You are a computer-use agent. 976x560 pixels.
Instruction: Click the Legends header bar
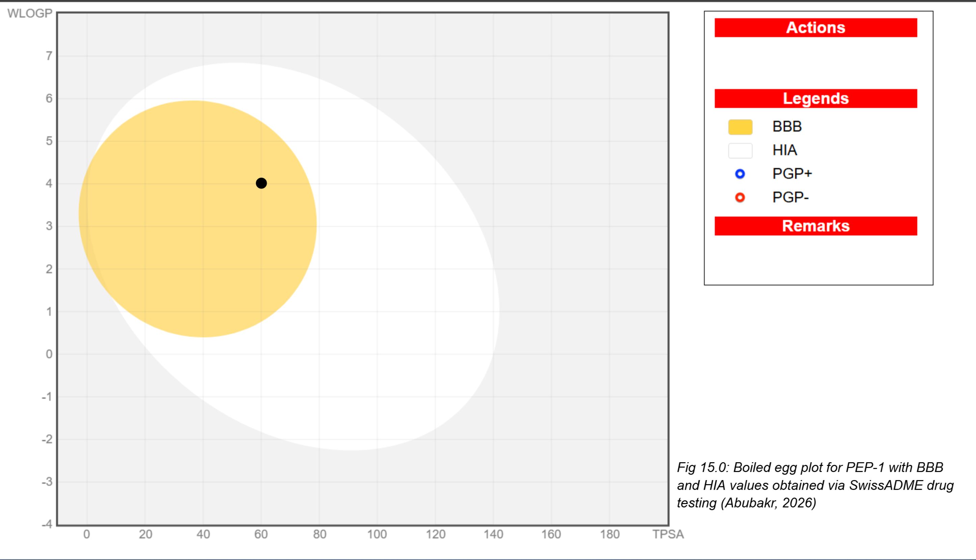(x=816, y=99)
